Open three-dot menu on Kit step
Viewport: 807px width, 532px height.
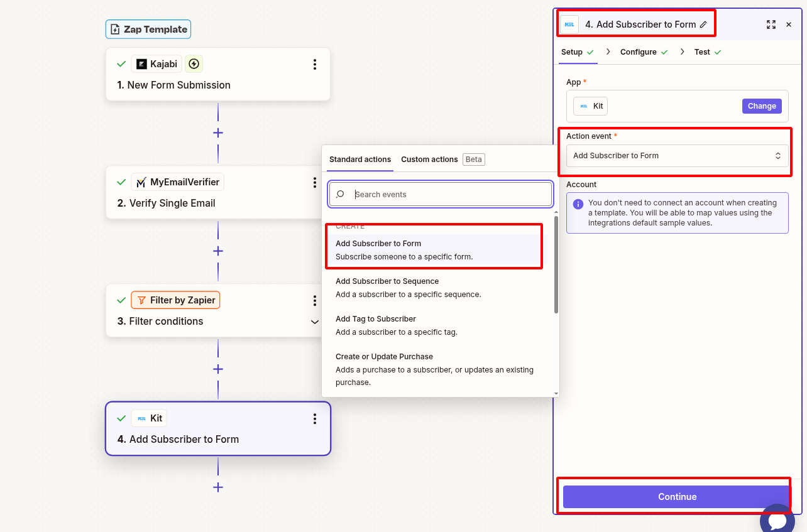[314, 418]
